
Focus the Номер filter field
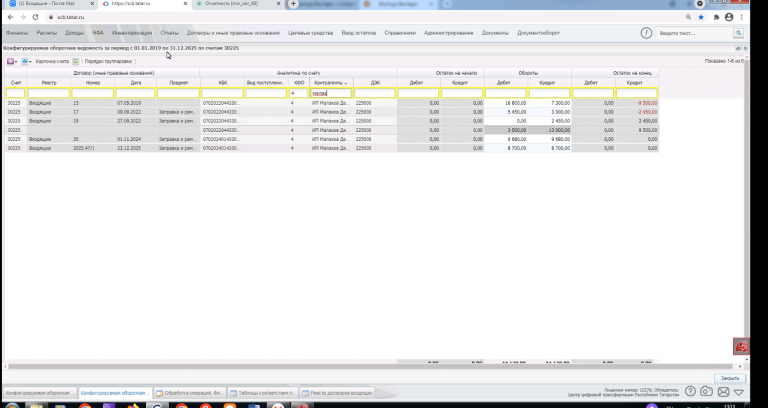coord(93,93)
